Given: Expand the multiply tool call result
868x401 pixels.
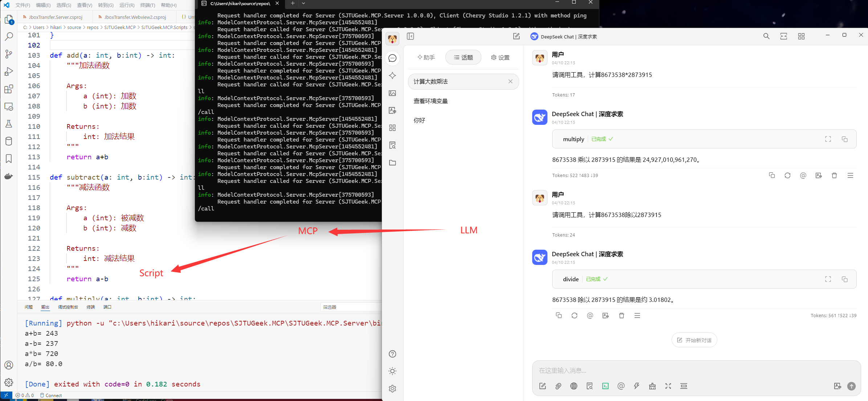Looking at the screenshot, I should click(828, 139).
